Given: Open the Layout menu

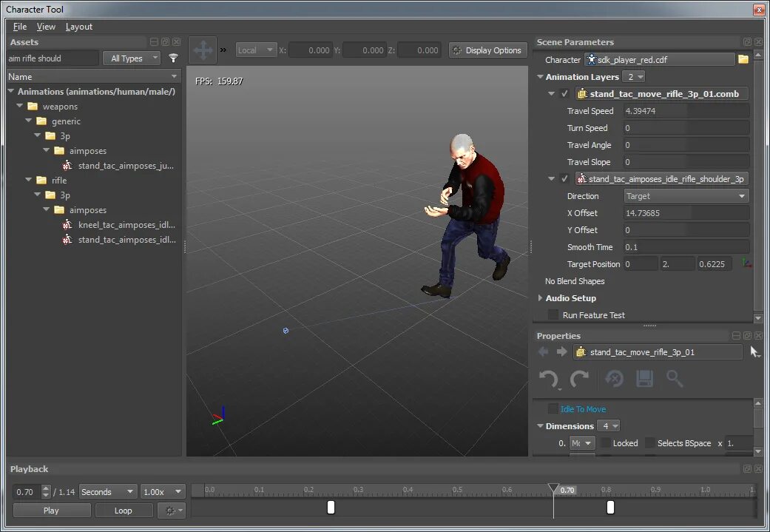Looking at the screenshot, I should pos(78,27).
